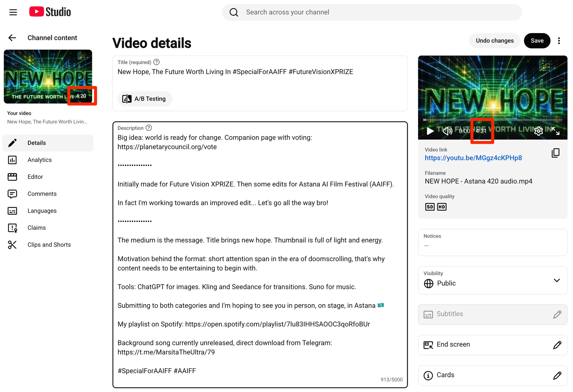Image resolution: width=573 pixels, height=392 pixels.
Task: Open the Analytics sidebar item
Action: [x=48, y=160]
